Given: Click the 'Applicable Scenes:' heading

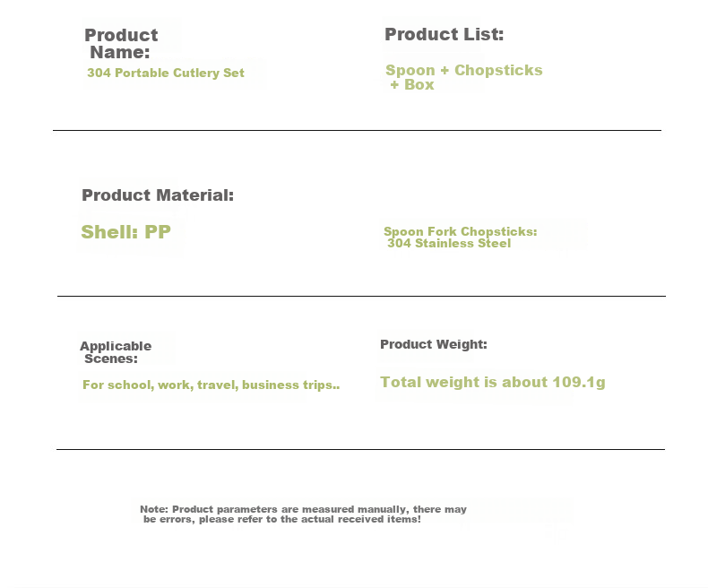Looking at the screenshot, I should [x=116, y=352].
